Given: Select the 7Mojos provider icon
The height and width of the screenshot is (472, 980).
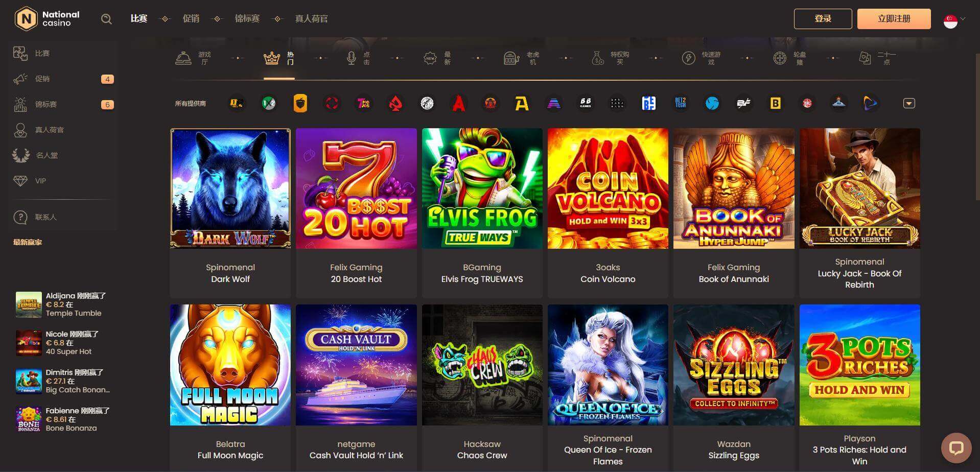Looking at the screenshot, I should (363, 103).
